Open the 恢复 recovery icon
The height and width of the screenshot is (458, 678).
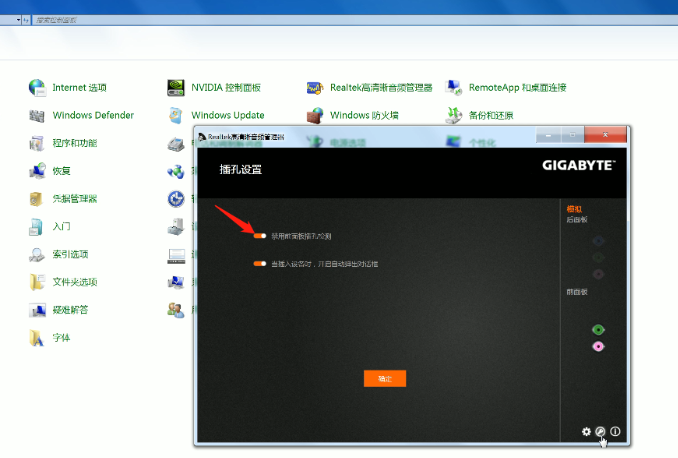tap(37, 171)
